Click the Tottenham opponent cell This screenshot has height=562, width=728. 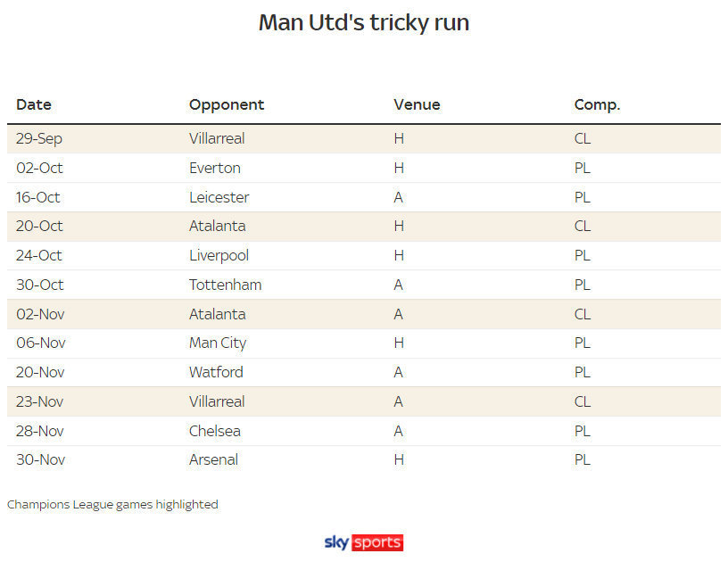click(x=225, y=285)
